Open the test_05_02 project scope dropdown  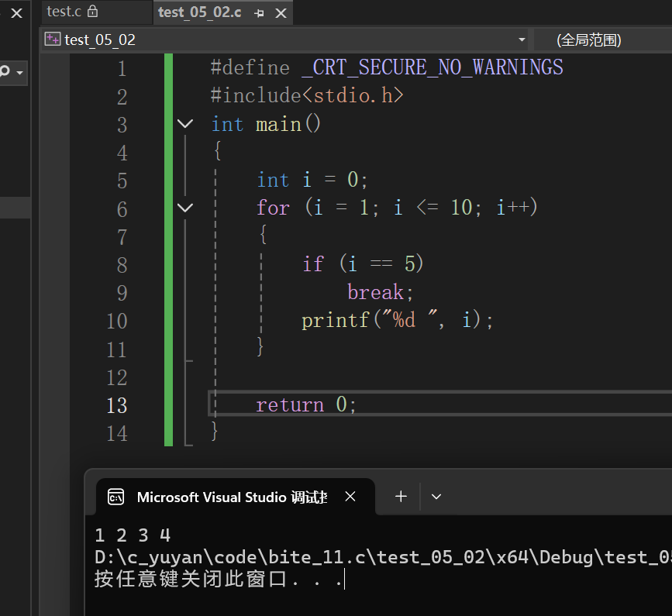click(522, 40)
